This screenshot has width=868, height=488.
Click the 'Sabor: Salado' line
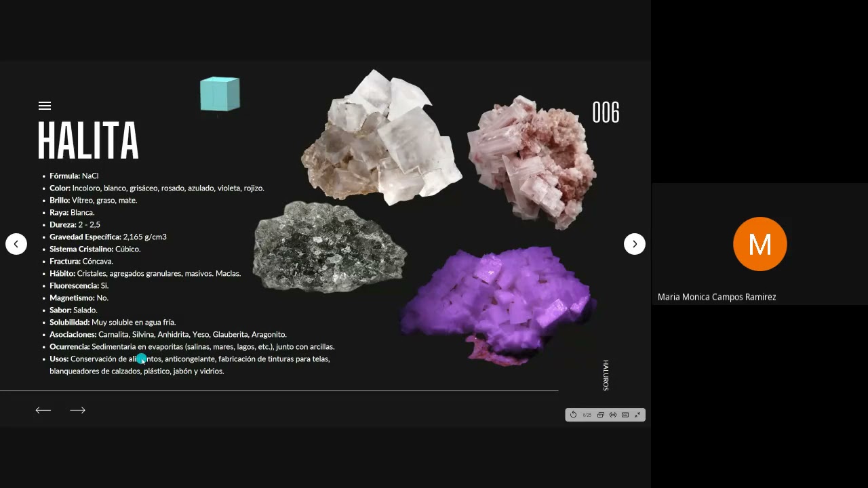(73, 310)
